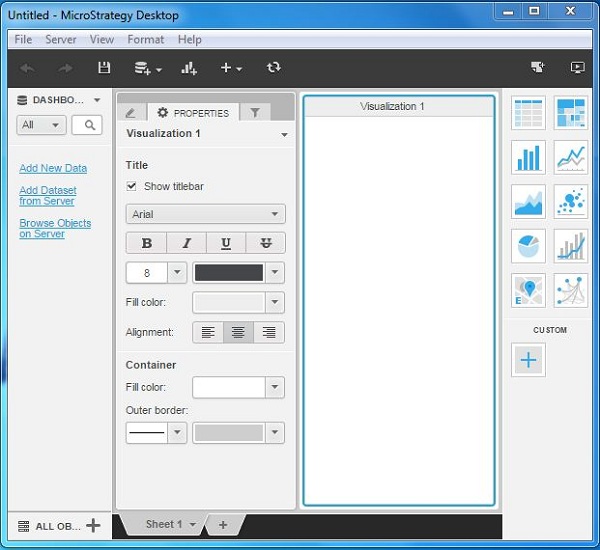
Task: Toggle bold formatting for title
Action: pos(146,243)
